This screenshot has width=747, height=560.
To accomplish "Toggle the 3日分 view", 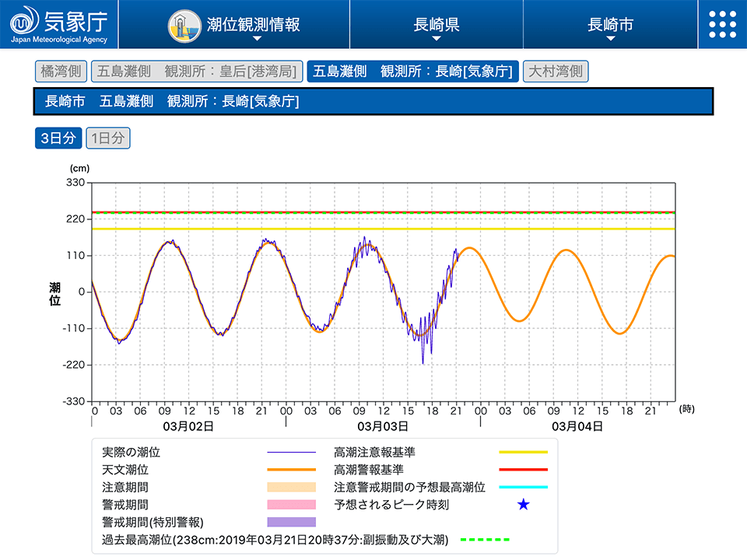I will pos(58,138).
